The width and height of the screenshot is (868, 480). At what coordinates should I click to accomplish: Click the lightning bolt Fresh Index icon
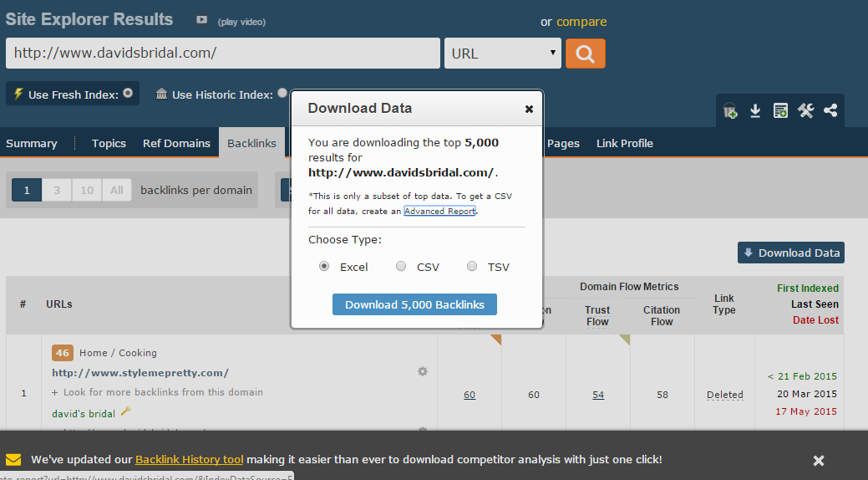click(18, 94)
